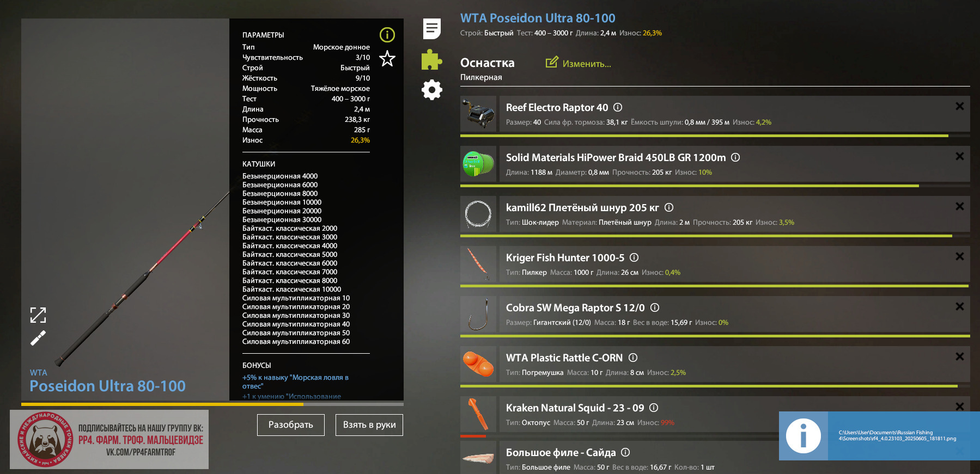Expand the rod preview to fullscreen
This screenshot has width=980, height=474.
38,315
